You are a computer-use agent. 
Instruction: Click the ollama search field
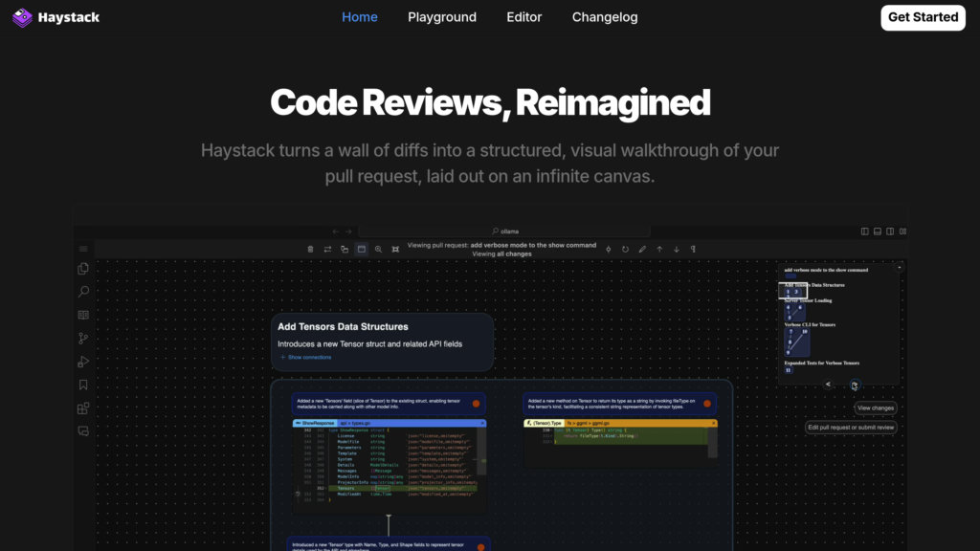[570, 231]
